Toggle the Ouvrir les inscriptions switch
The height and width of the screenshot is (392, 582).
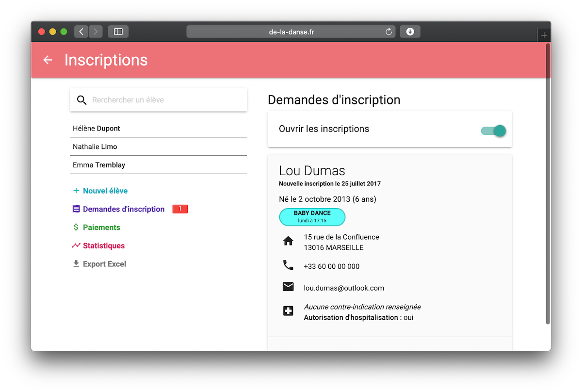494,131
